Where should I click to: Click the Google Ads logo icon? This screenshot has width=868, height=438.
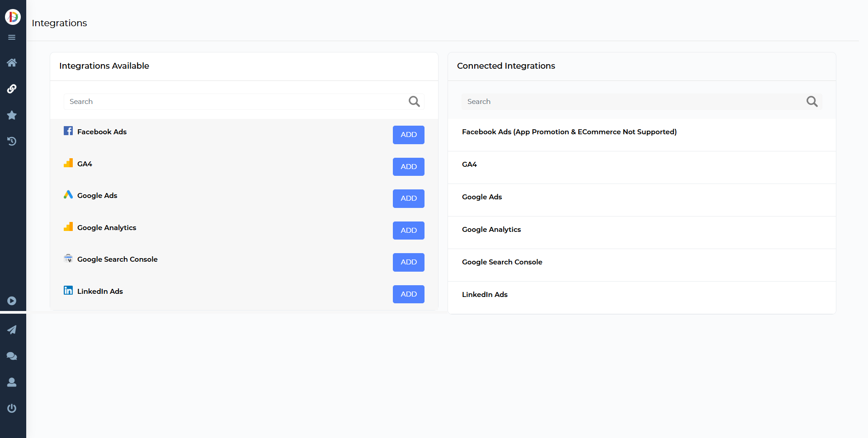(x=68, y=194)
